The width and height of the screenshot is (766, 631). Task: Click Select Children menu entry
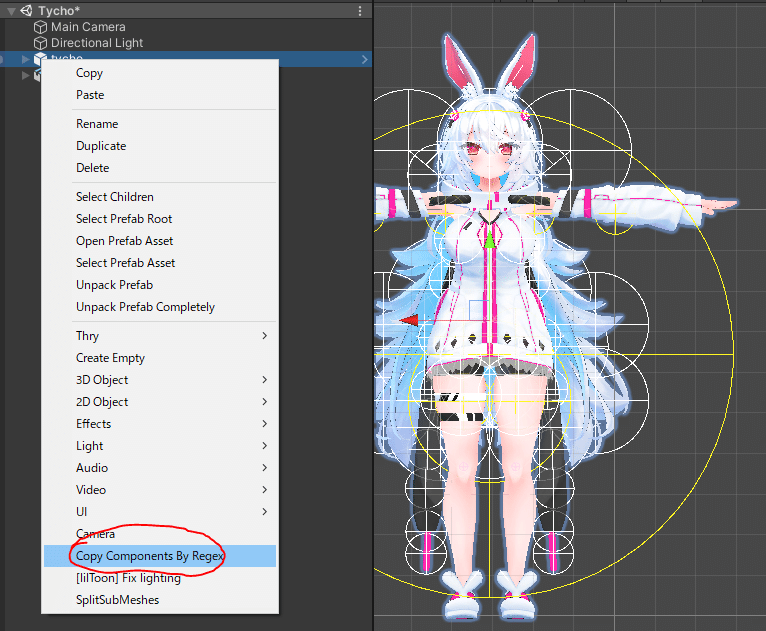pos(160,197)
